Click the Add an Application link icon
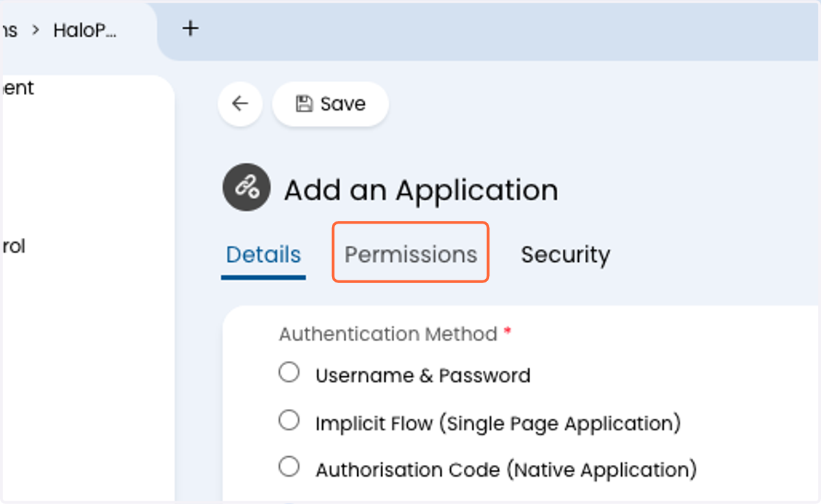This screenshot has height=504, width=821. click(x=247, y=187)
